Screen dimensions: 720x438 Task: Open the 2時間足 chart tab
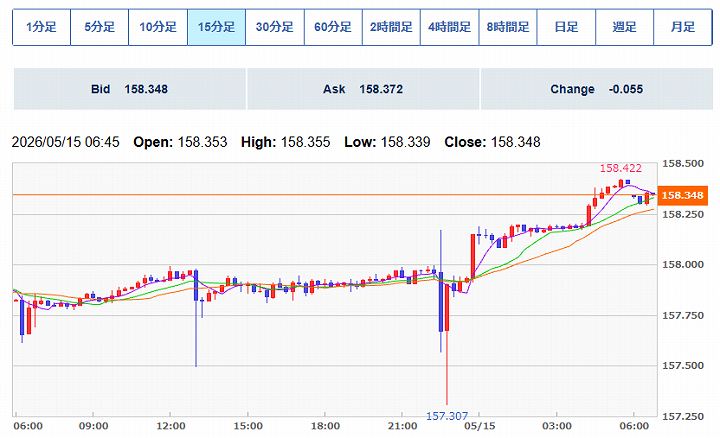(x=391, y=27)
